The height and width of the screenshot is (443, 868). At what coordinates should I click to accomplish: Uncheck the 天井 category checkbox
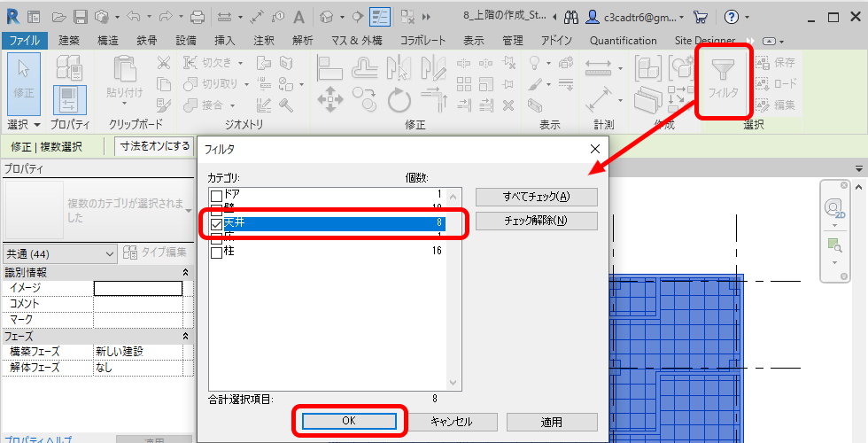pos(216,224)
